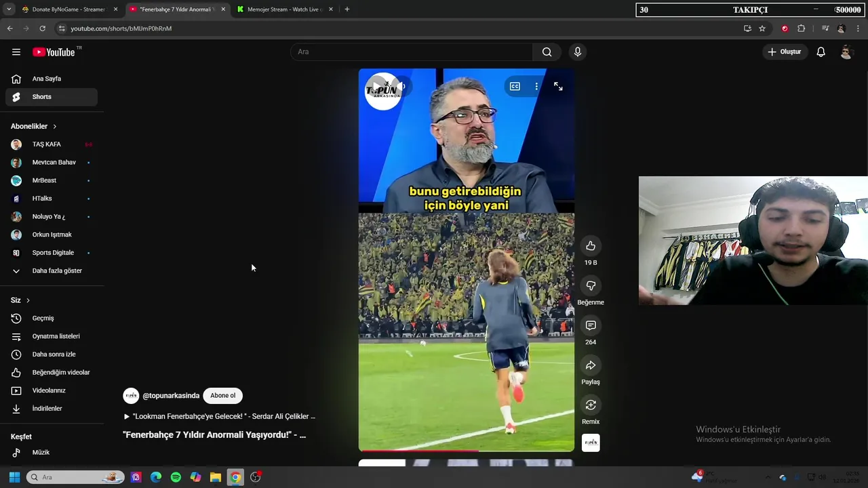Like the short with thumbs up
Image resolution: width=868 pixels, height=488 pixels.
pos(591,245)
